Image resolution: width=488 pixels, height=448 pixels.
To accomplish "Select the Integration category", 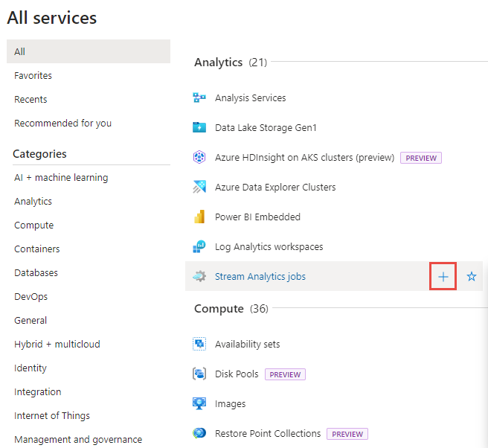I will click(x=38, y=392).
